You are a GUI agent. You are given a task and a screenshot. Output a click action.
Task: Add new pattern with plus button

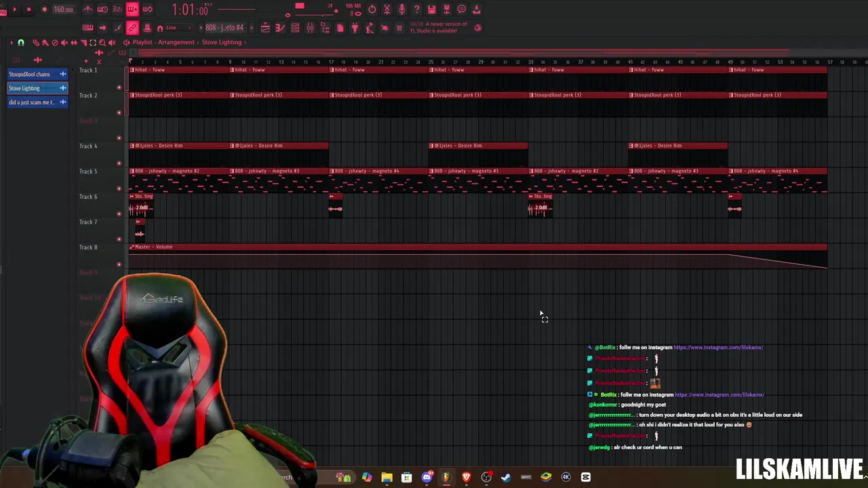pyautogui.click(x=251, y=28)
